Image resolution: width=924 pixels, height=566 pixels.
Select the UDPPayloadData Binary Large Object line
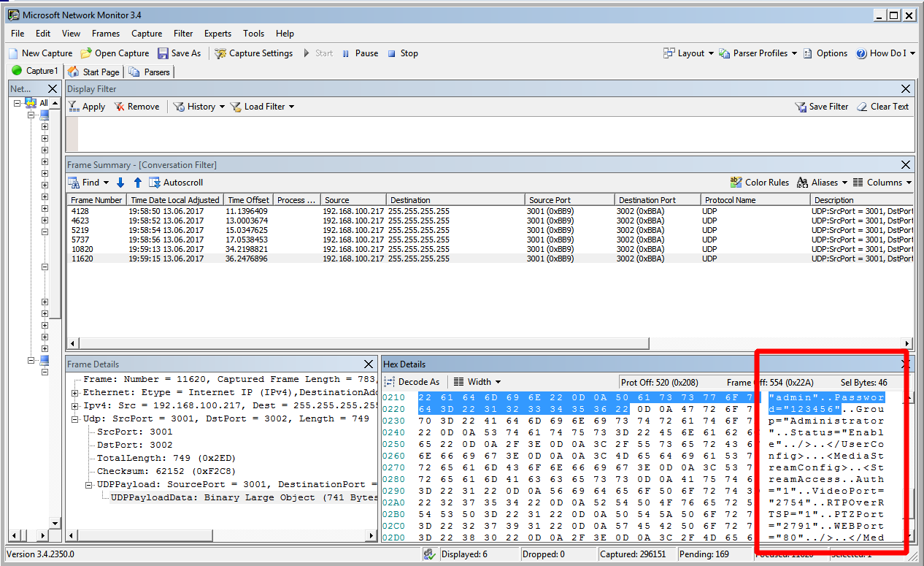pos(244,498)
